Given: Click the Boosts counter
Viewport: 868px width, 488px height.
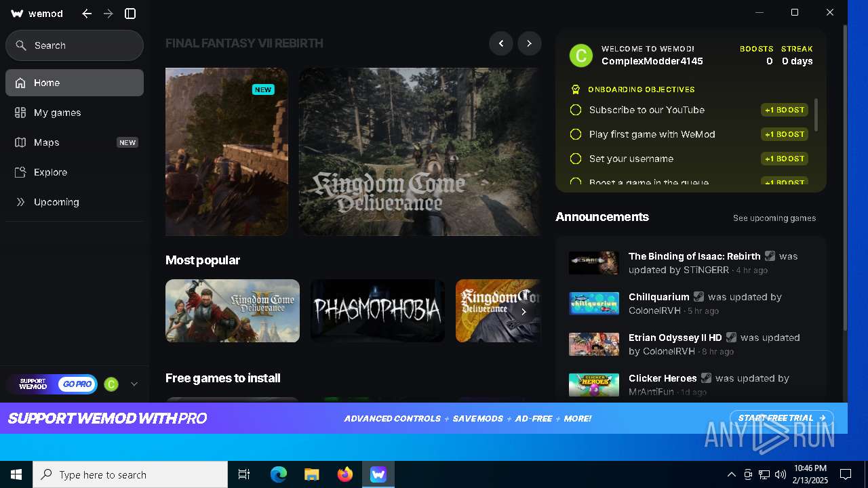Looking at the screenshot, I should [x=757, y=55].
